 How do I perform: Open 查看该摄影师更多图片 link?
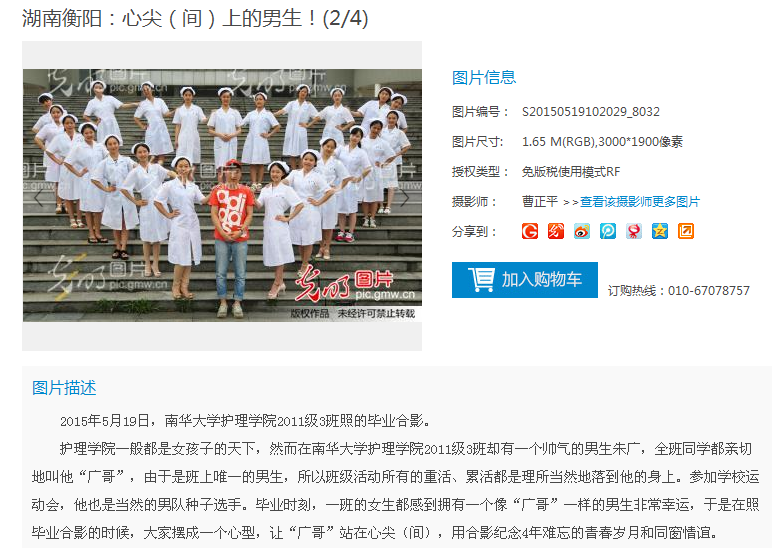click(x=640, y=202)
